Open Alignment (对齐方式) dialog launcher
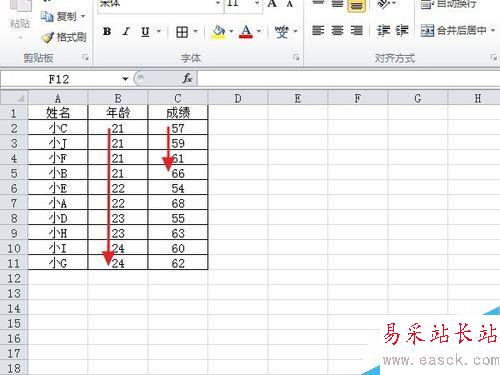 pyautogui.click(x=494, y=58)
